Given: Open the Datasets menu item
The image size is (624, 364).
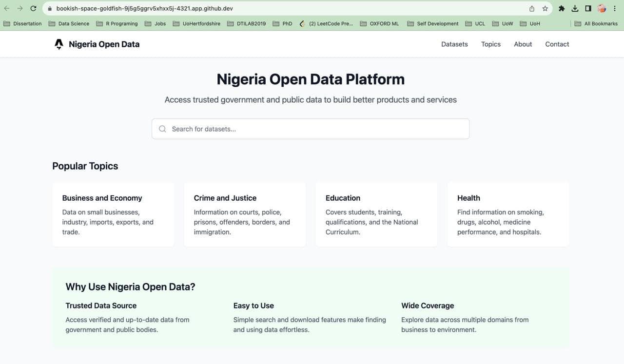Looking at the screenshot, I should pyautogui.click(x=454, y=44).
